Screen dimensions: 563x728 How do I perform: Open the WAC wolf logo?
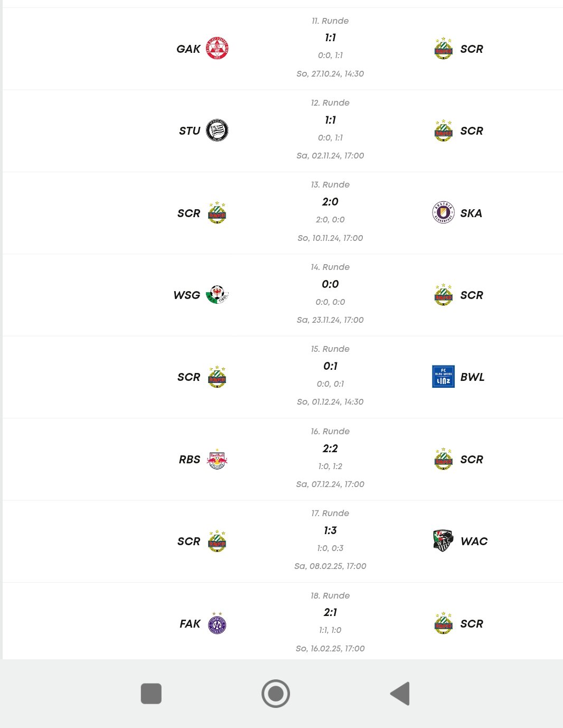[x=443, y=541]
